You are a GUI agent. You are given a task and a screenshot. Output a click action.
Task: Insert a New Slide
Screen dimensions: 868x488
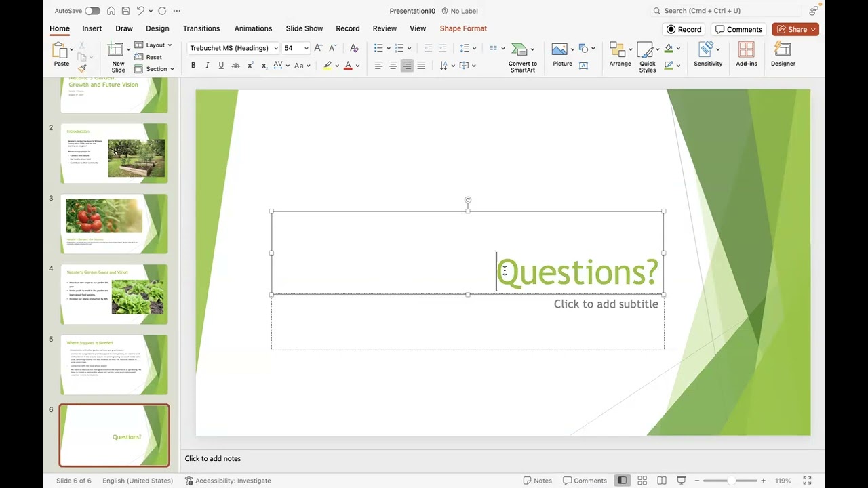click(x=118, y=57)
